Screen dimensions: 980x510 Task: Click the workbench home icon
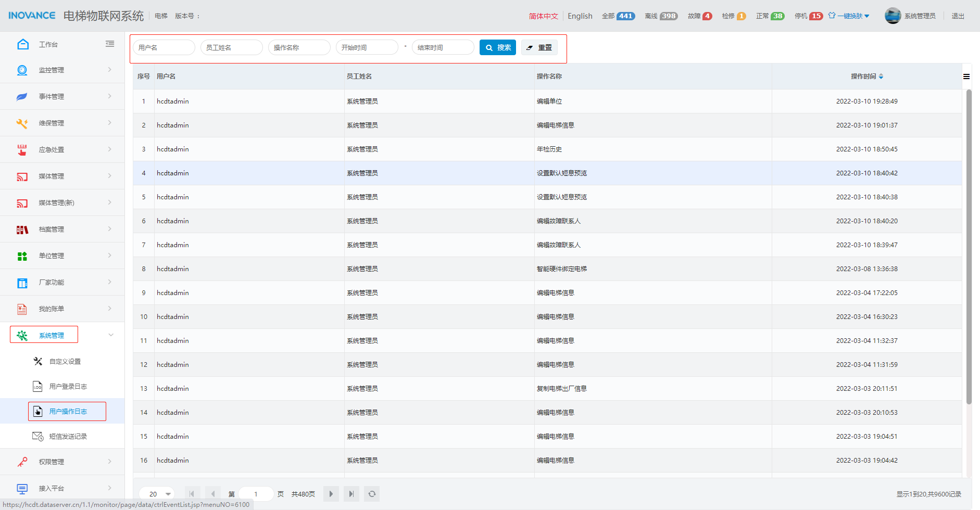[22, 44]
